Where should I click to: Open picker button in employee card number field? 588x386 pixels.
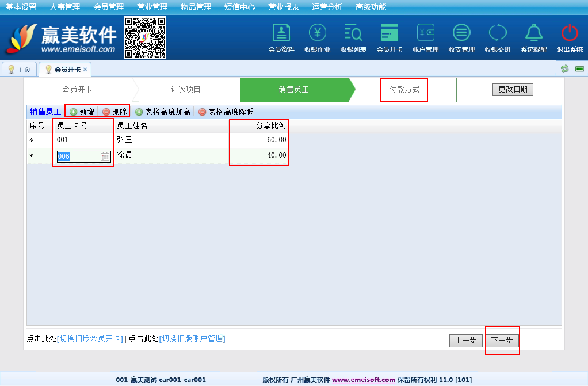pyautogui.click(x=105, y=156)
